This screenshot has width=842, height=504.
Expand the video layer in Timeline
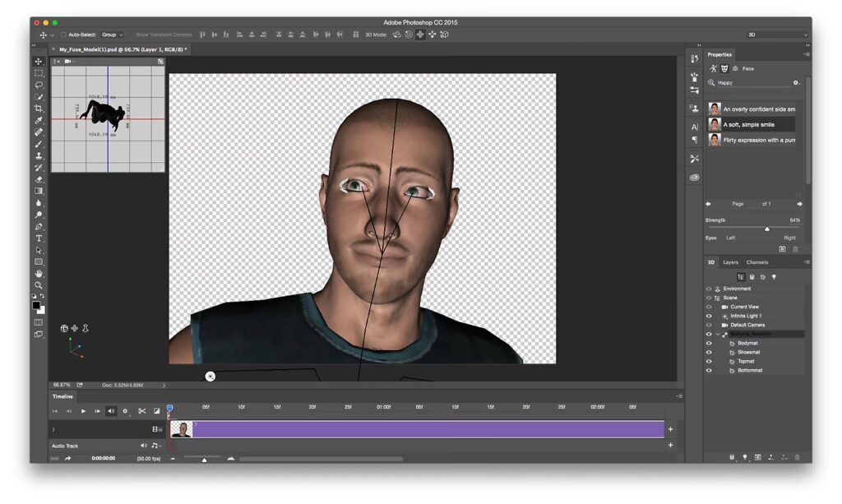click(53, 429)
